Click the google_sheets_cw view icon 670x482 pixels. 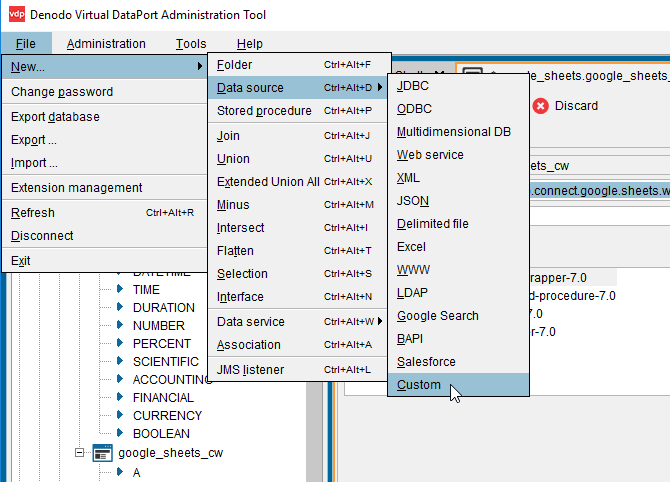pos(103,453)
